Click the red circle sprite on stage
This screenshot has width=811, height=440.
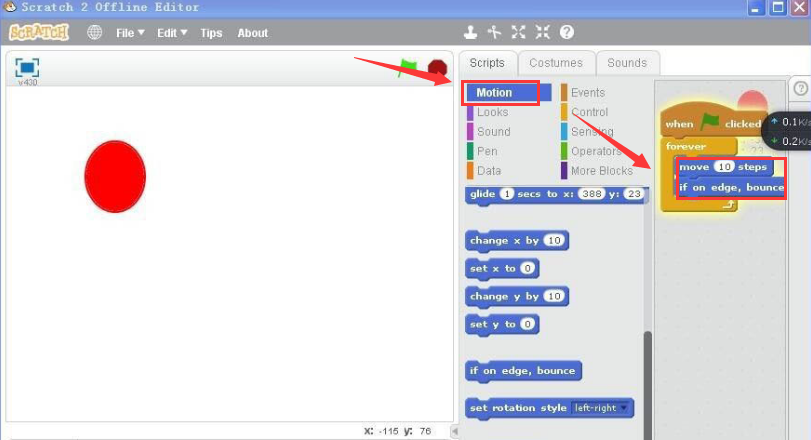(x=115, y=176)
